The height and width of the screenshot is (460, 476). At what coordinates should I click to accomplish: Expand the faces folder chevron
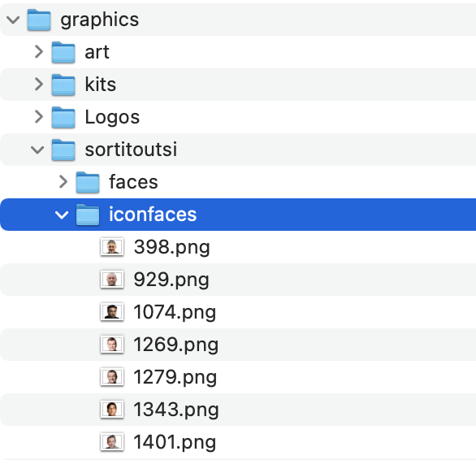(63, 182)
